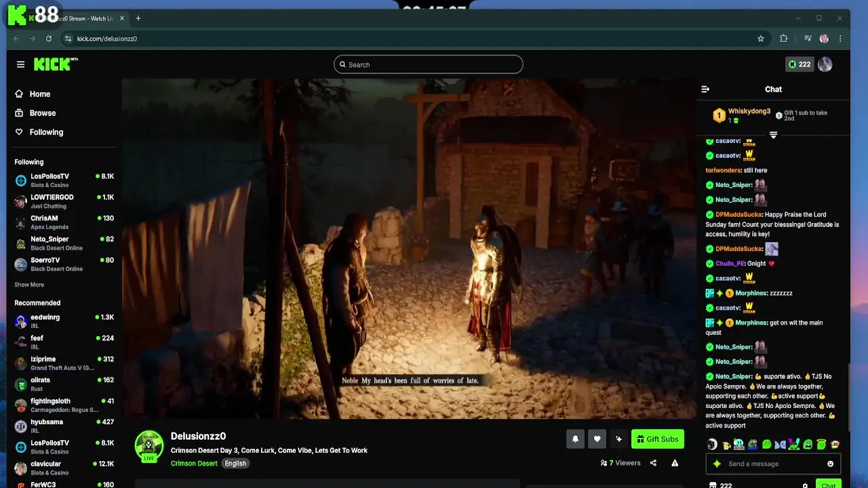Open the 222 KICKs balance
Image resolution: width=868 pixels, height=488 pixels.
click(800, 64)
